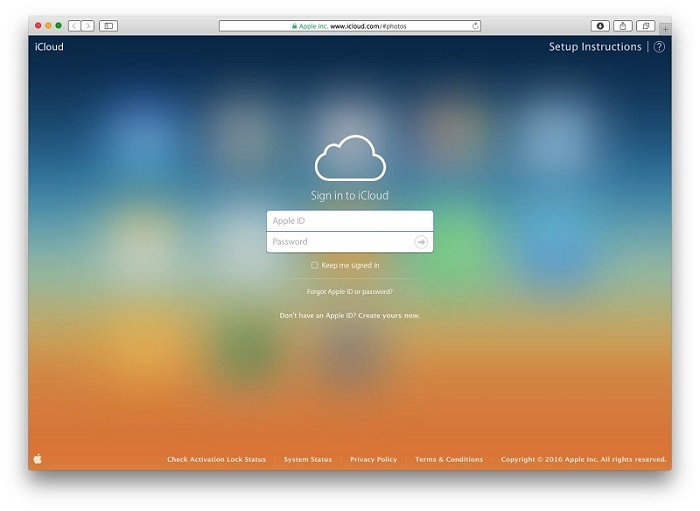Focus the Apple ID field
This screenshot has width=700, height=511.
point(350,221)
